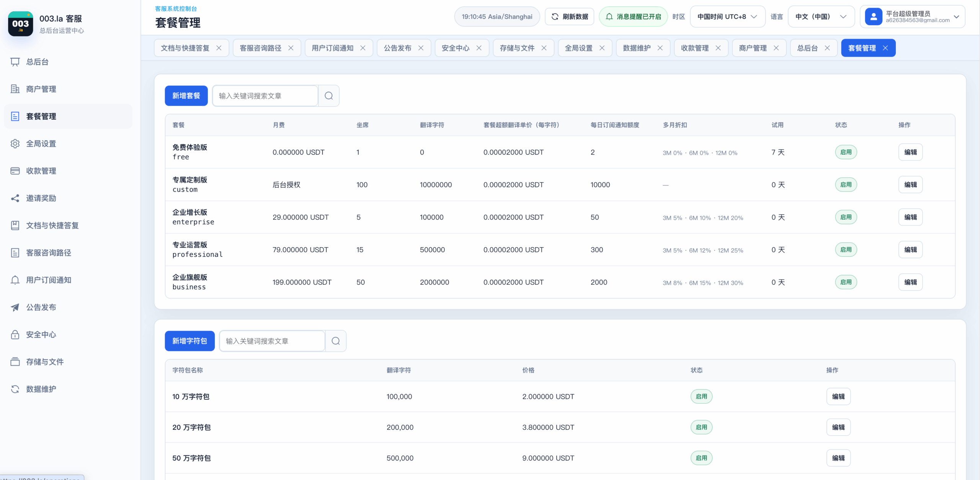The height and width of the screenshot is (480, 980).
Task: Focus the plan keyword search field
Action: point(265,96)
